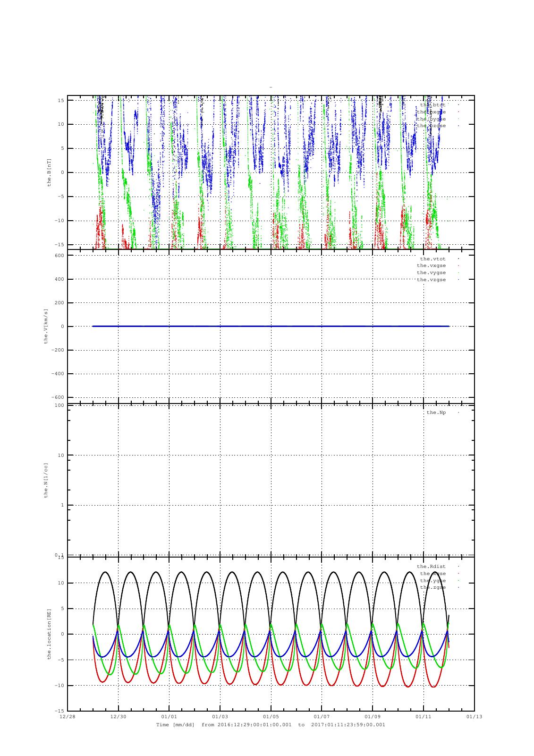534x756 pixels.
Task: Click the the.ygse location legend label
Action: [x=433, y=580]
